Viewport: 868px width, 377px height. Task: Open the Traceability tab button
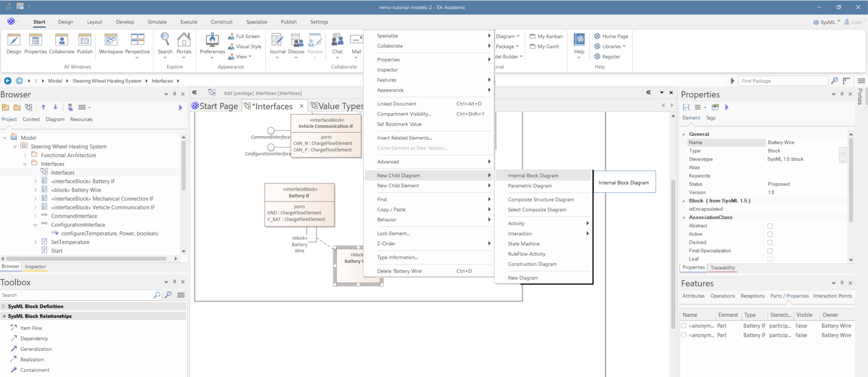click(722, 267)
